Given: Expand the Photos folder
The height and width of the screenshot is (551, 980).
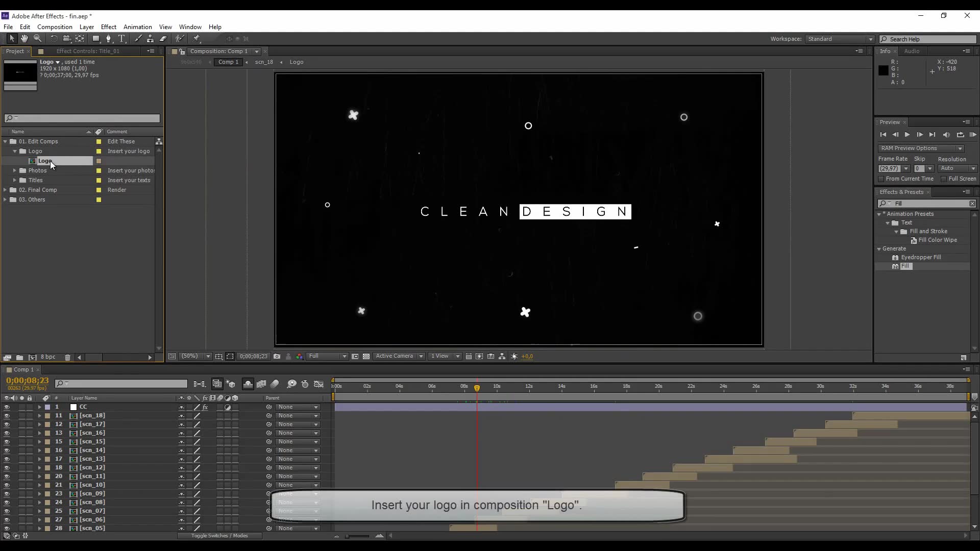Looking at the screenshot, I should coord(15,170).
